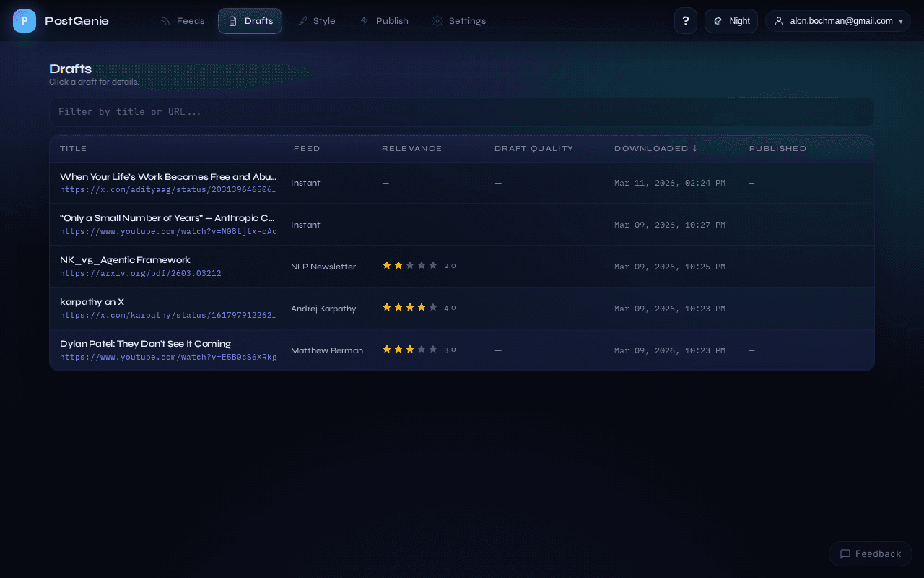The image size is (924, 578).
Task: Click the filter by title input field
Action: pyautogui.click(x=461, y=112)
